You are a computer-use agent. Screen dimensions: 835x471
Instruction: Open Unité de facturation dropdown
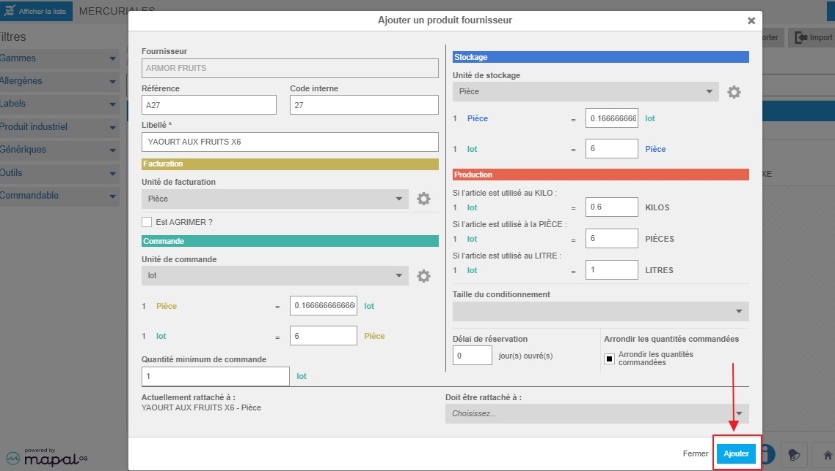click(x=275, y=199)
